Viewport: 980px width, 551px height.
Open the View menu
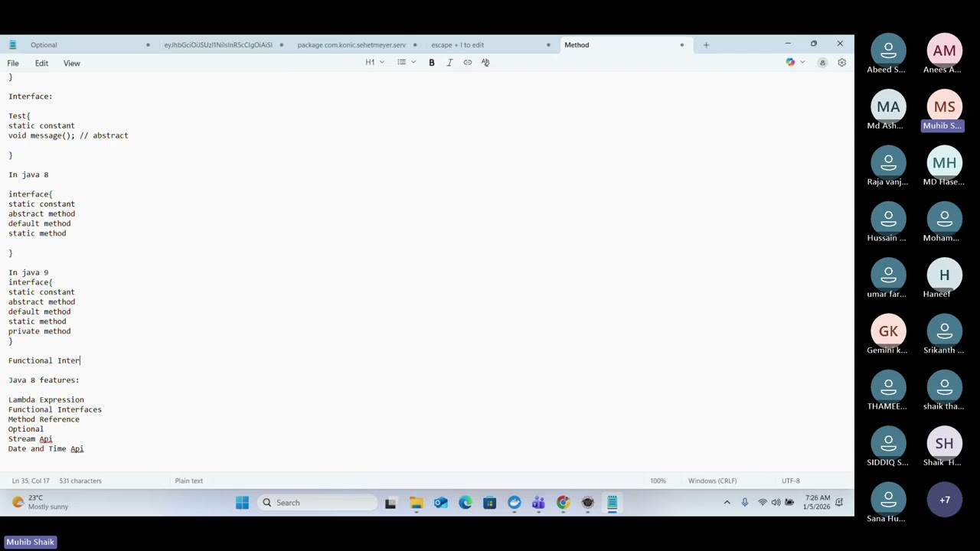pos(71,64)
